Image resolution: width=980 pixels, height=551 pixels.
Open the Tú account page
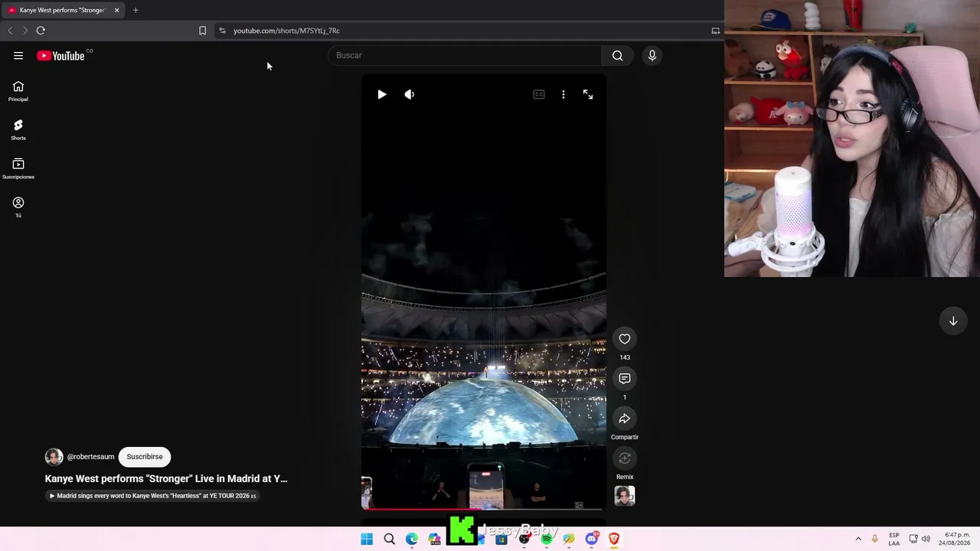(18, 207)
